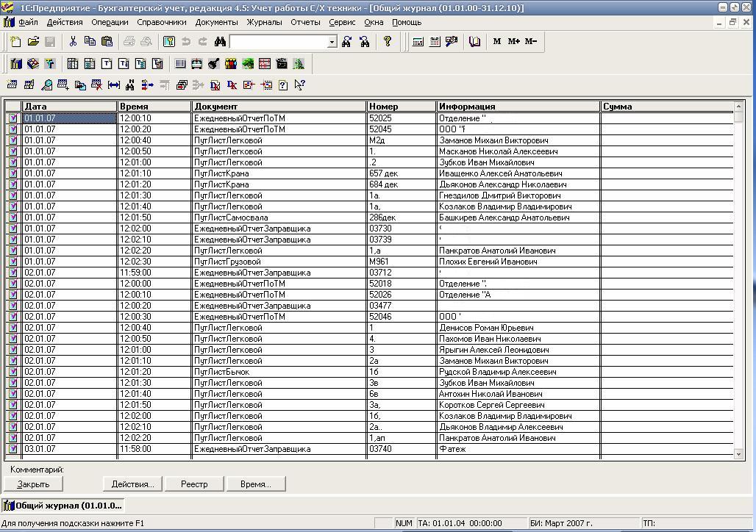Click the open-book syntax helper icon
Viewport: 756px width, 532px height.
474,42
